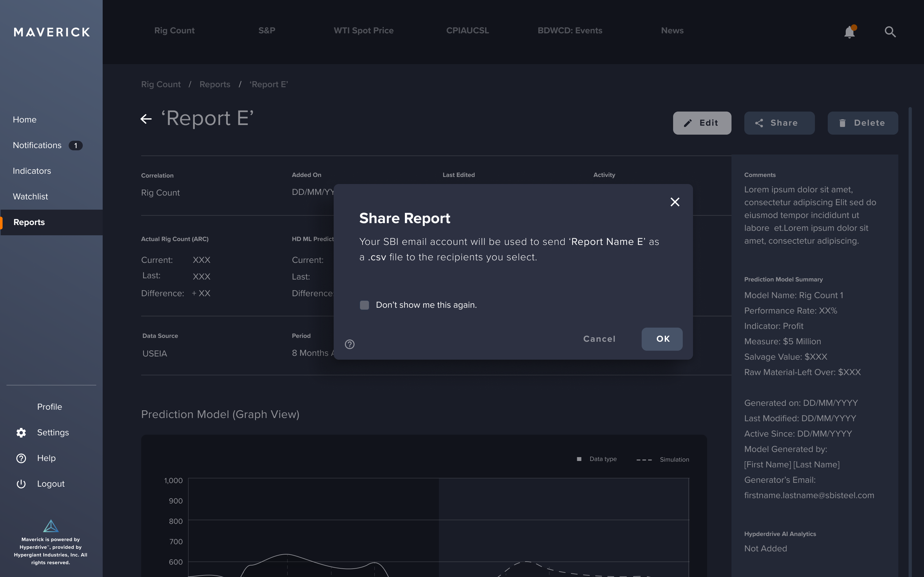The height and width of the screenshot is (577, 924).
Task: Go to Watchlist in the sidebar
Action: [30, 197]
